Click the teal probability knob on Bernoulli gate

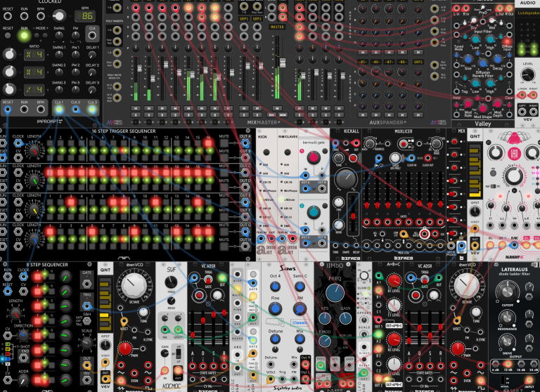pos(313,212)
